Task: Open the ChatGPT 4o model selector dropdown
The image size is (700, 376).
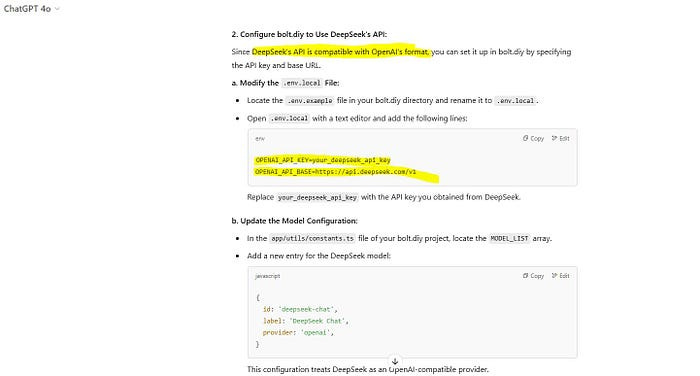Action: coord(31,8)
